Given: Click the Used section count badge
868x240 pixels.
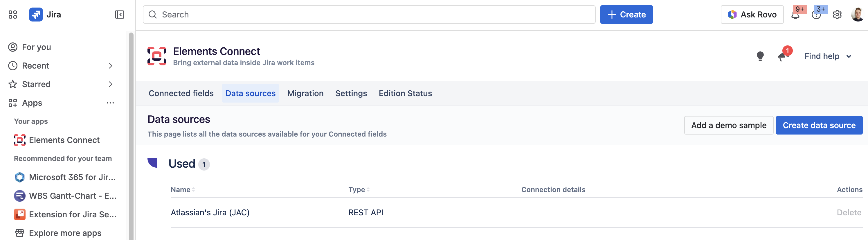Looking at the screenshot, I should (204, 164).
